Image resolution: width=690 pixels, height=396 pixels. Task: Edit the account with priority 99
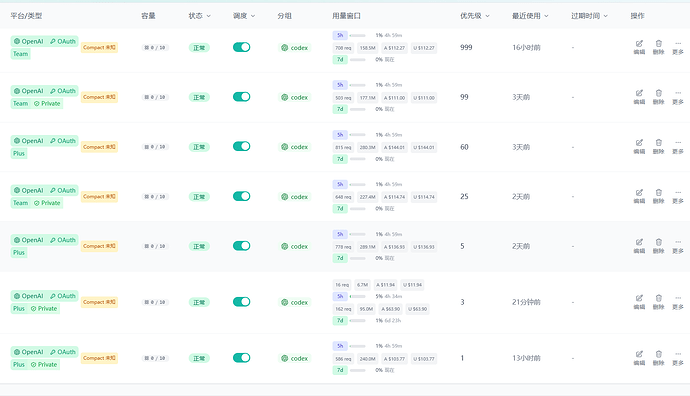[639, 97]
